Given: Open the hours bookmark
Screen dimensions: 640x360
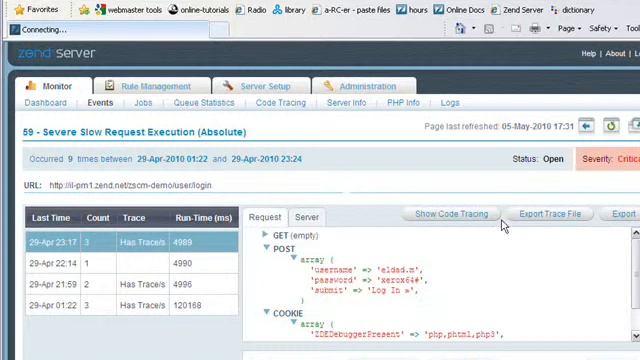Looking at the screenshot, I should coord(412,10).
